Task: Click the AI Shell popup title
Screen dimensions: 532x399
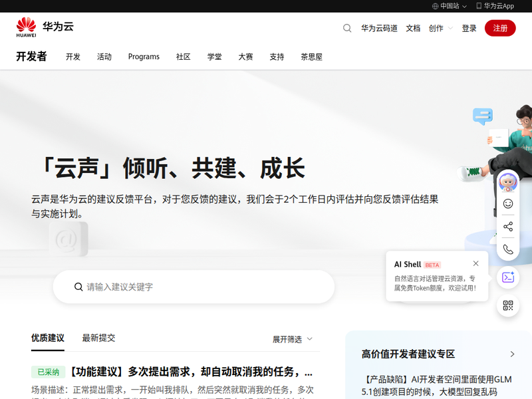Action: (x=408, y=265)
